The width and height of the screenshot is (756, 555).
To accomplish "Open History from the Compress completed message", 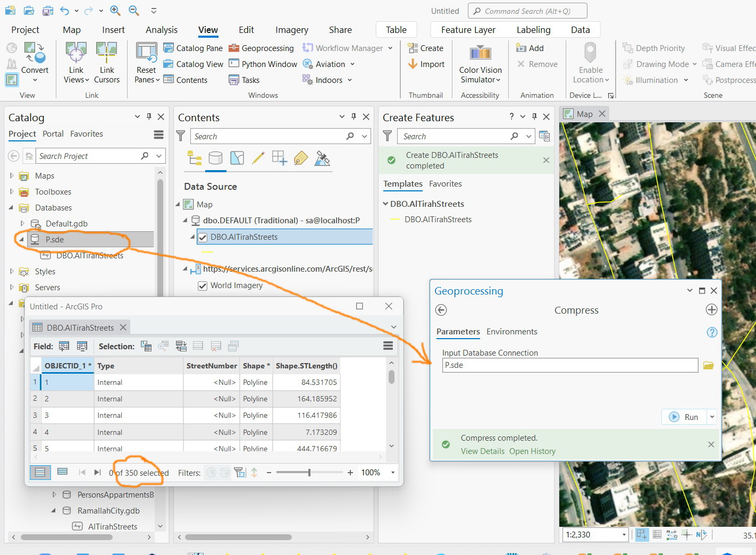I will 532,451.
